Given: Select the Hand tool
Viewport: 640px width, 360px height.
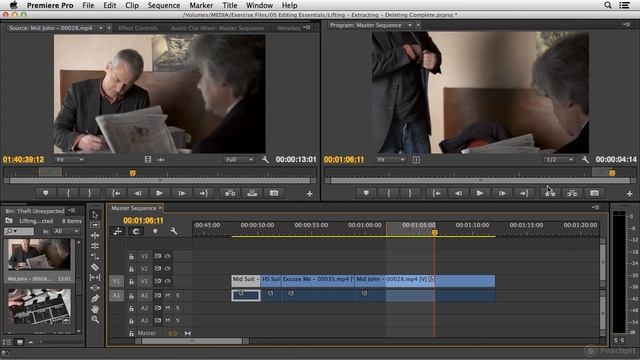Looking at the screenshot, I should click(95, 309).
